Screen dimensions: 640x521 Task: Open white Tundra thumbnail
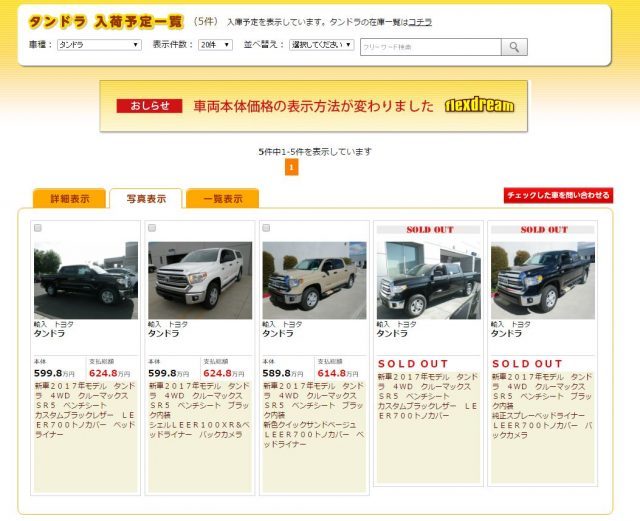200,280
